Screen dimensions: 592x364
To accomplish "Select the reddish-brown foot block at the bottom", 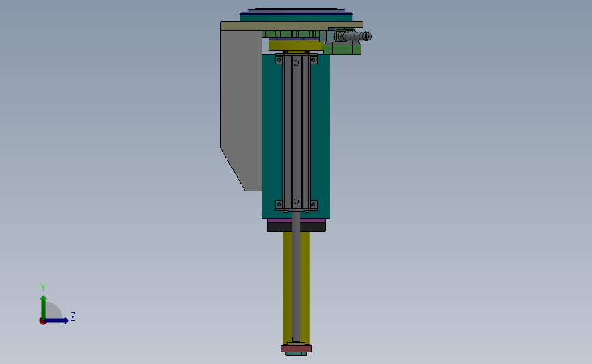I will pyautogui.click(x=296, y=348).
